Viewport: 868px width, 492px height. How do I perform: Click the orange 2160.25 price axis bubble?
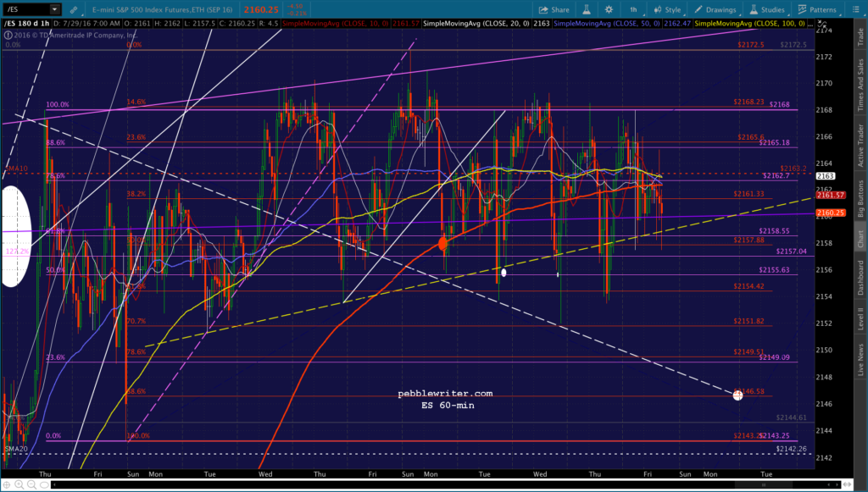[831, 213]
